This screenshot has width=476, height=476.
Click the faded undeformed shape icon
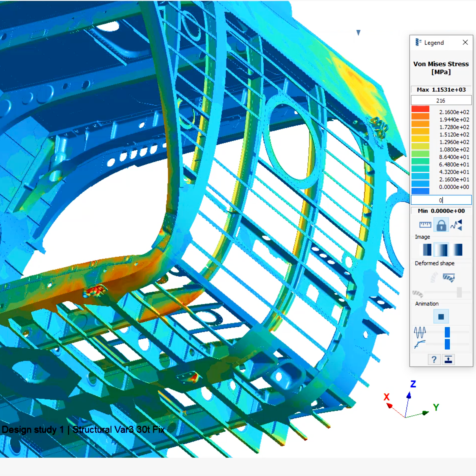pyautogui.click(x=434, y=277)
